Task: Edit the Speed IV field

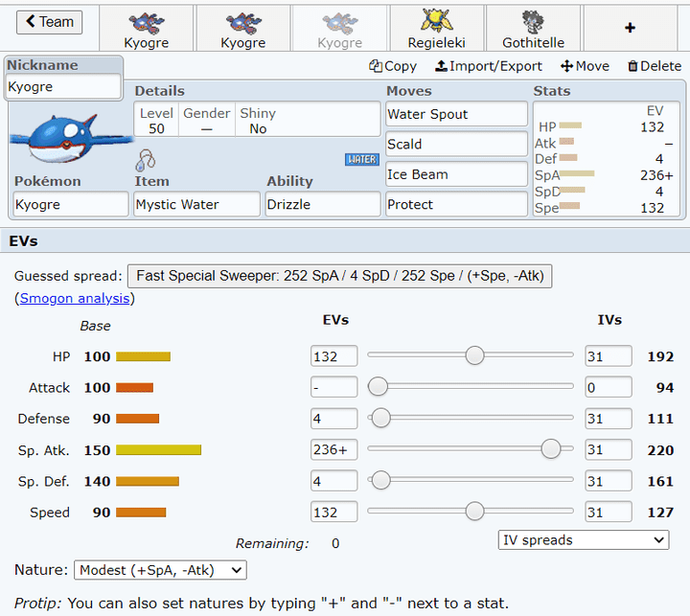Action: (x=609, y=513)
